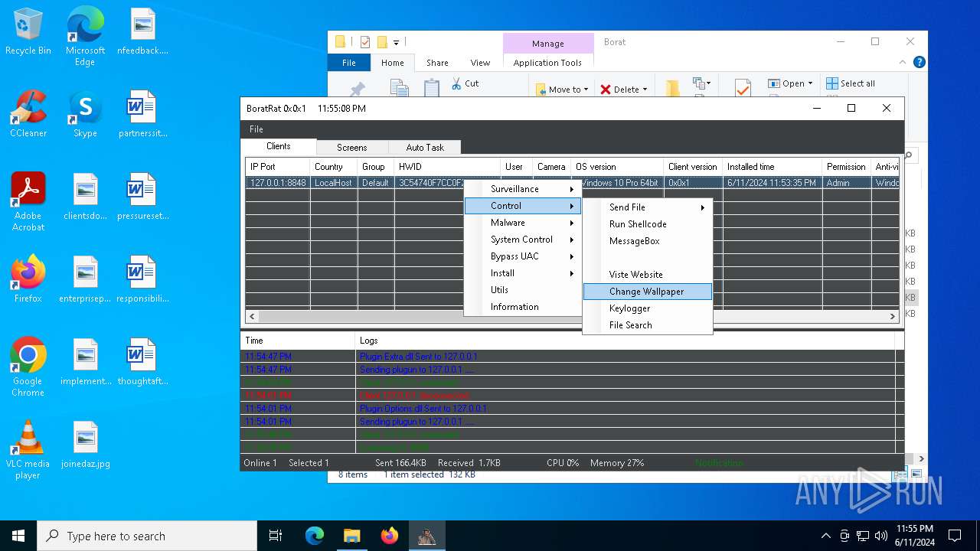Click the taskbar clock showing 11:55 PM

[914, 536]
